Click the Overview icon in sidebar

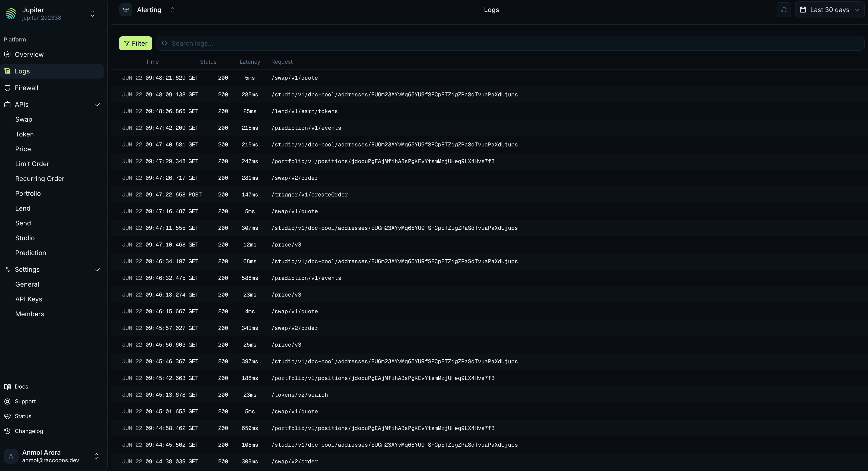pos(7,54)
